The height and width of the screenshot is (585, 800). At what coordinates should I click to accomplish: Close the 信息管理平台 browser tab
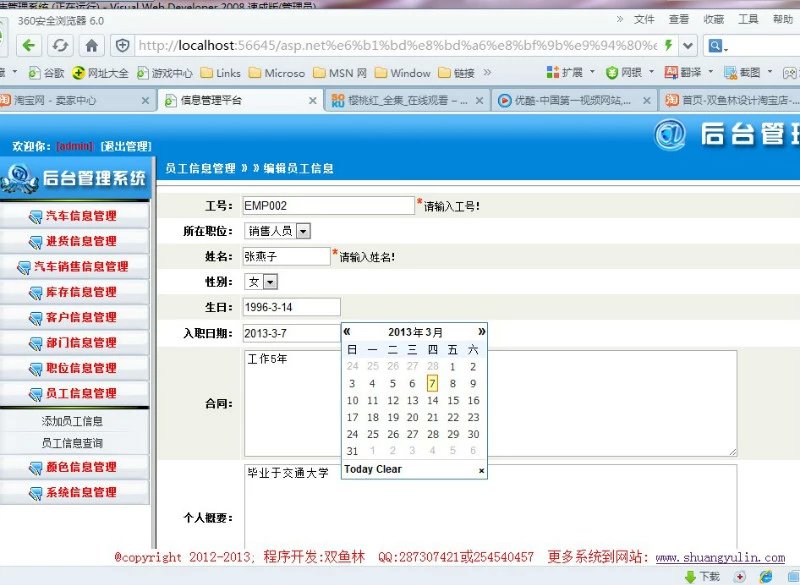(x=315, y=100)
